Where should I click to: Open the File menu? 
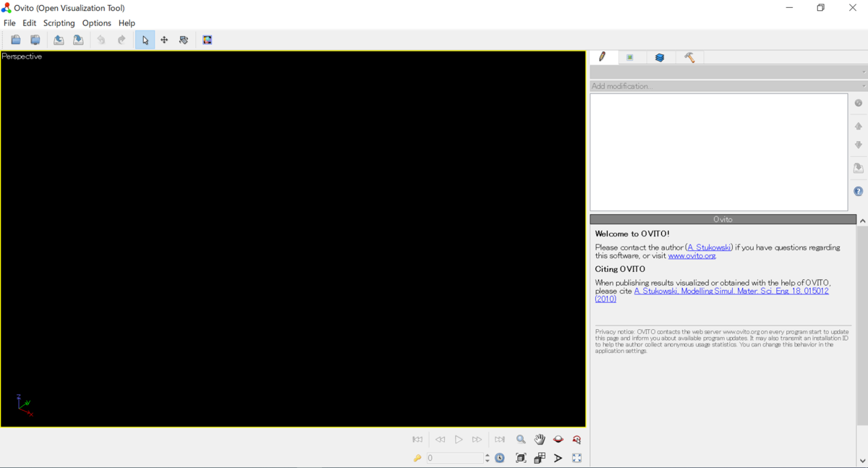tap(9, 23)
